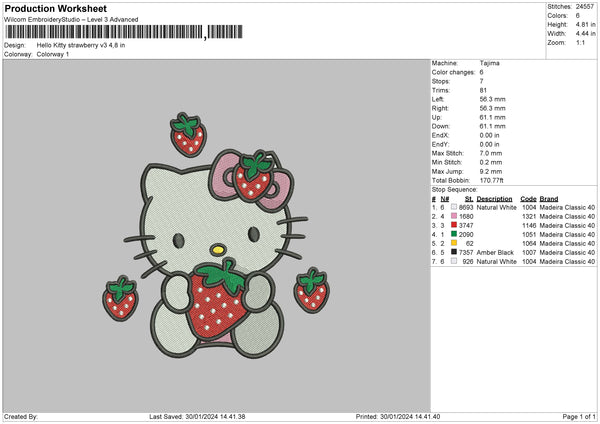
Task: Click the Zoom value 1:1
Action: pyautogui.click(x=580, y=42)
